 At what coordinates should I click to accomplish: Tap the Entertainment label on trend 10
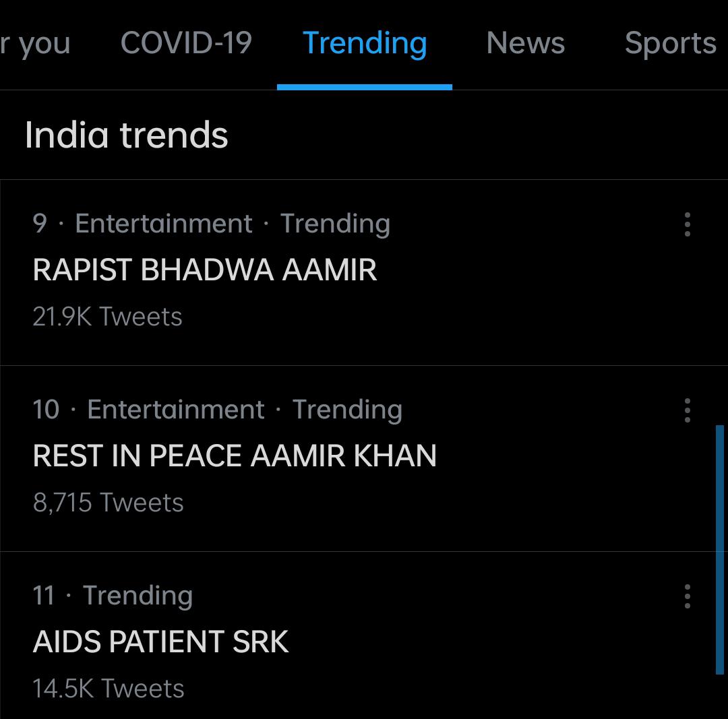[x=176, y=410]
